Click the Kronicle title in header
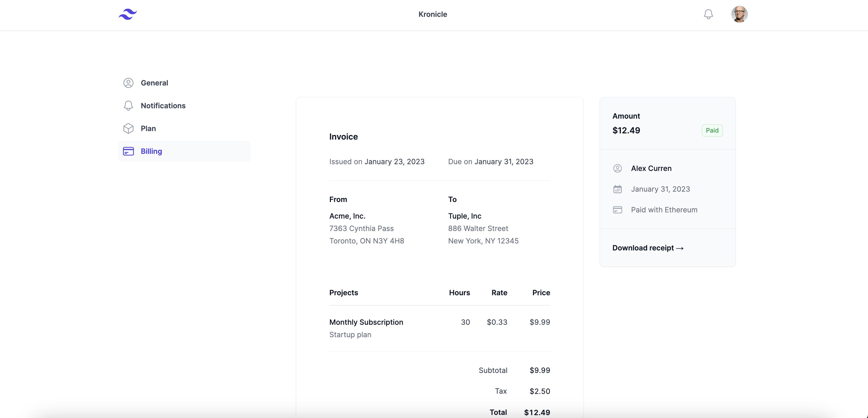This screenshot has width=868, height=418. pyautogui.click(x=433, y=14)
